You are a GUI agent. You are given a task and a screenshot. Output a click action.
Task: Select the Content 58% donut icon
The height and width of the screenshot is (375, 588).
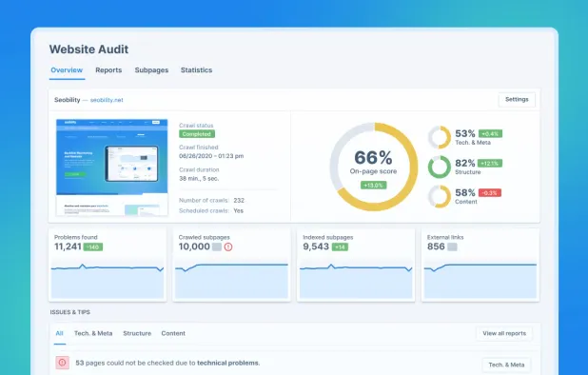[440, 196]
